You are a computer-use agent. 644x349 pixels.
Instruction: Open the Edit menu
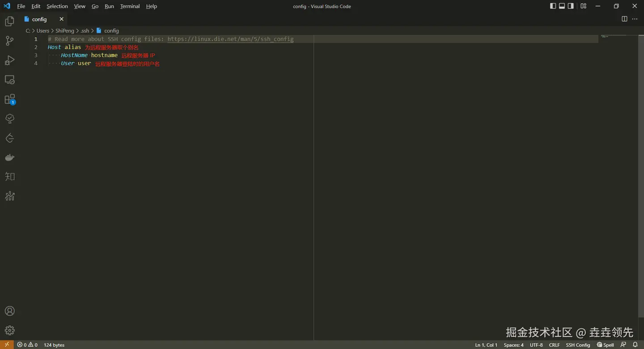(x=36, y=6)
